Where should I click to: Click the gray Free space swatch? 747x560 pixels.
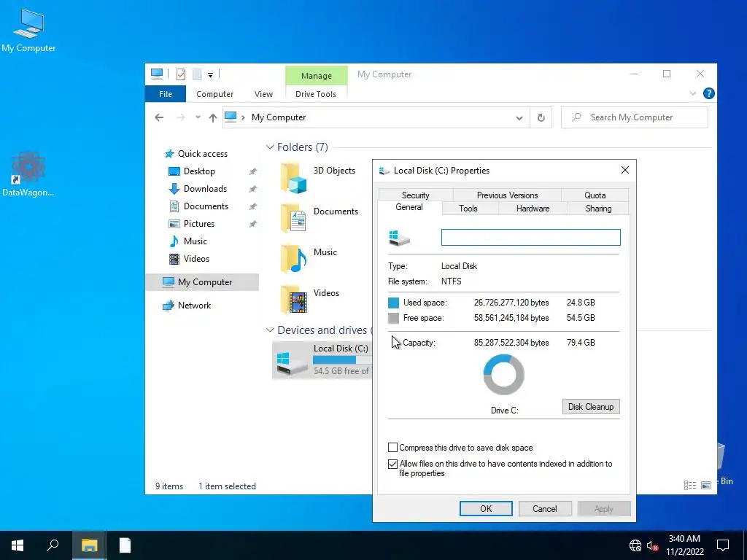tap(393, 318)
